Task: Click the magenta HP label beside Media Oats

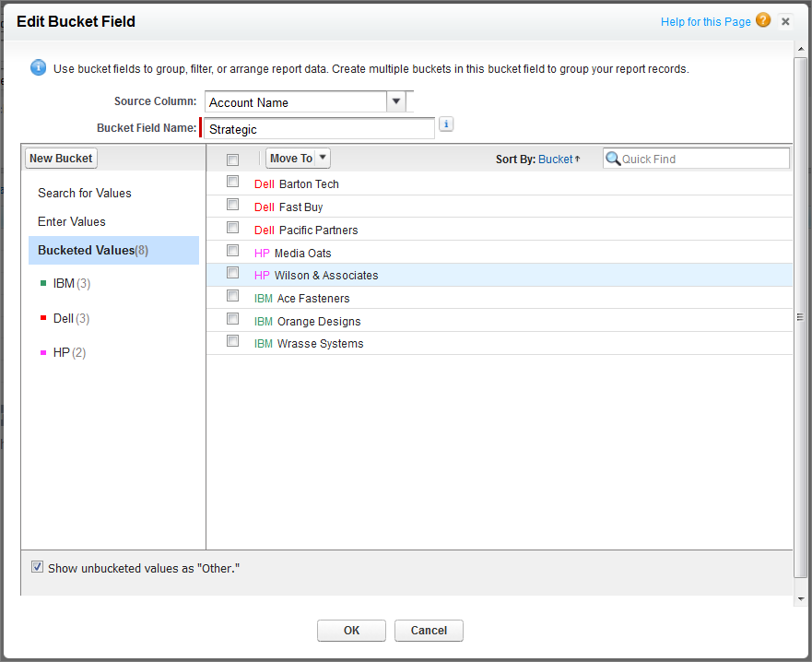Action: [x=262, y=254]
